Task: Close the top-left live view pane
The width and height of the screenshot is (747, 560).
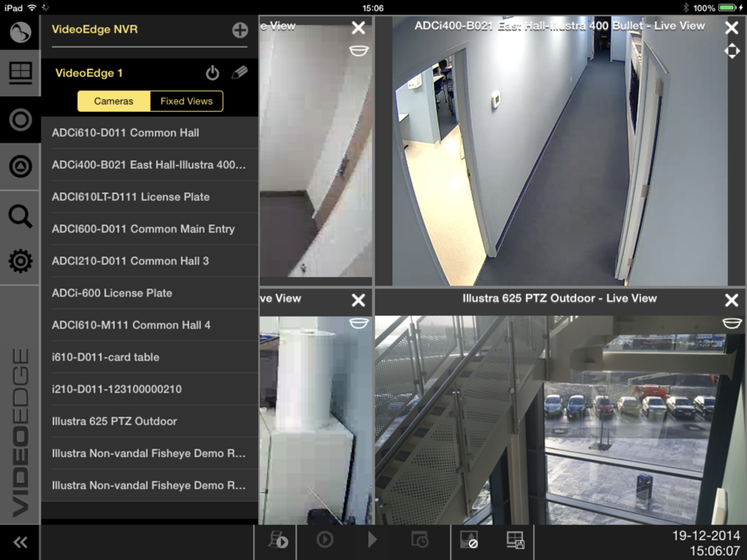Action: tap(359, 28)
